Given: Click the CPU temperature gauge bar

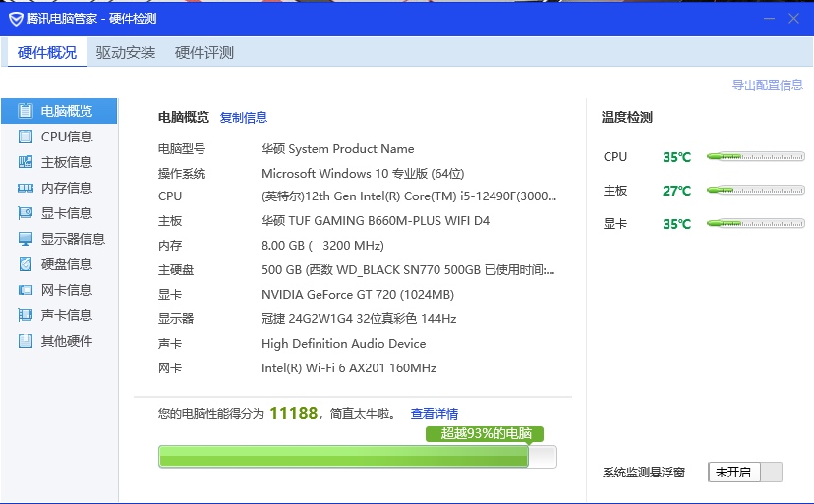Looking at the screenshot, I should pos(755,157).
